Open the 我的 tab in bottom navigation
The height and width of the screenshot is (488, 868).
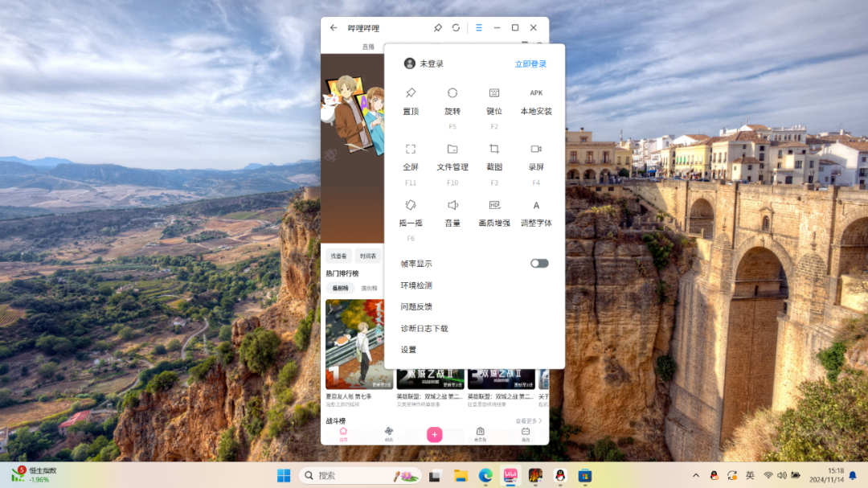tap(526, 435)
